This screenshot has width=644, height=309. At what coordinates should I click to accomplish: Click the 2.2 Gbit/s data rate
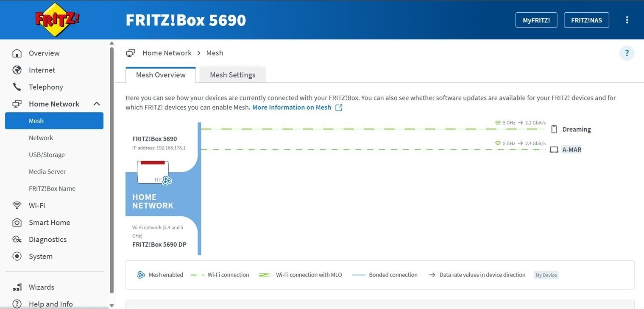tap(535, 123)
